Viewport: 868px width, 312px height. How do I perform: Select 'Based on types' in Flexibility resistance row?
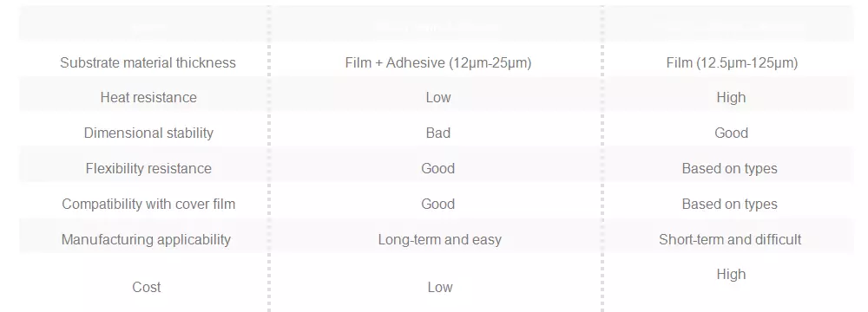[x=730, y=168]
